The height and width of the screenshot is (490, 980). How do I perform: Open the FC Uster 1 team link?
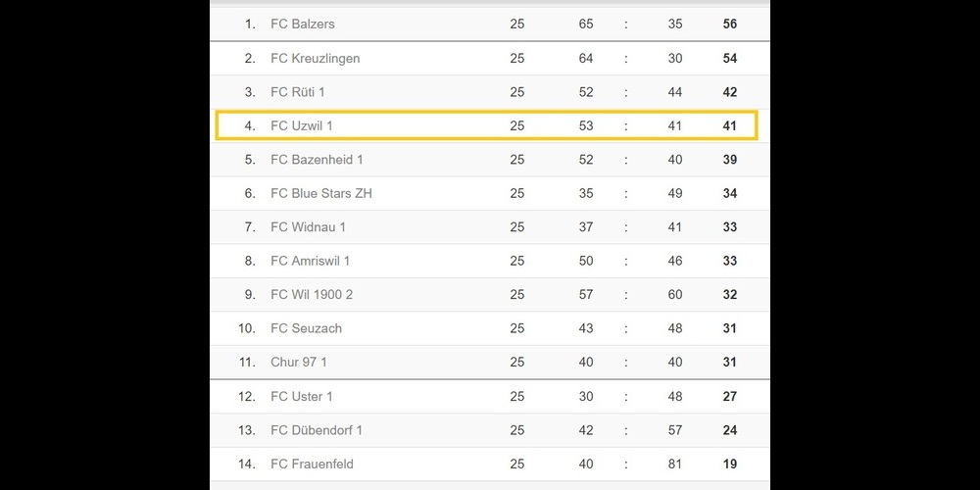coord(302,396)
